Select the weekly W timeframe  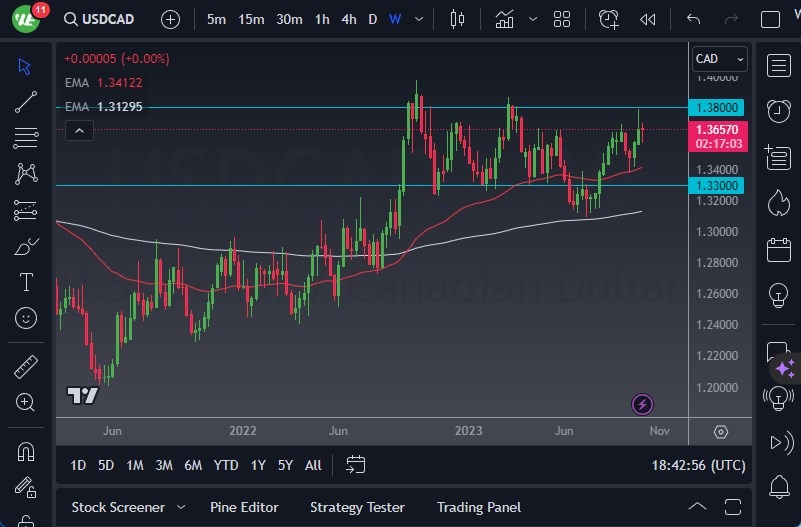395,19
